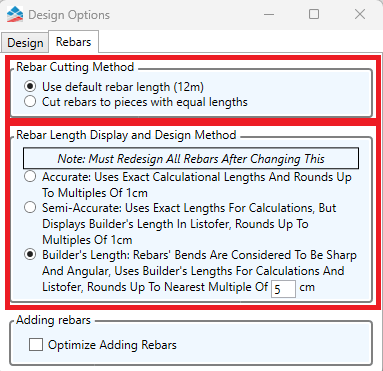
Task: Click the cm unit label beside the input
Action: (307, 287)
